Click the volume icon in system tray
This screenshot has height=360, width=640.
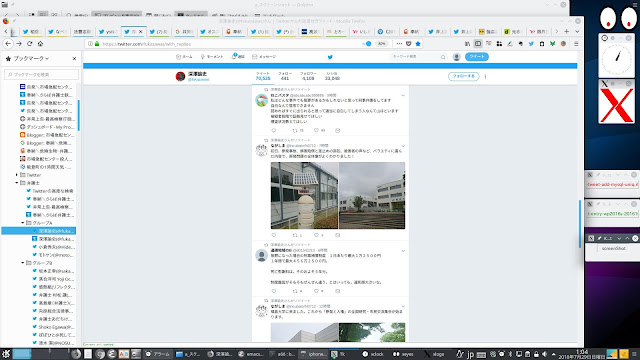point(544,354)
